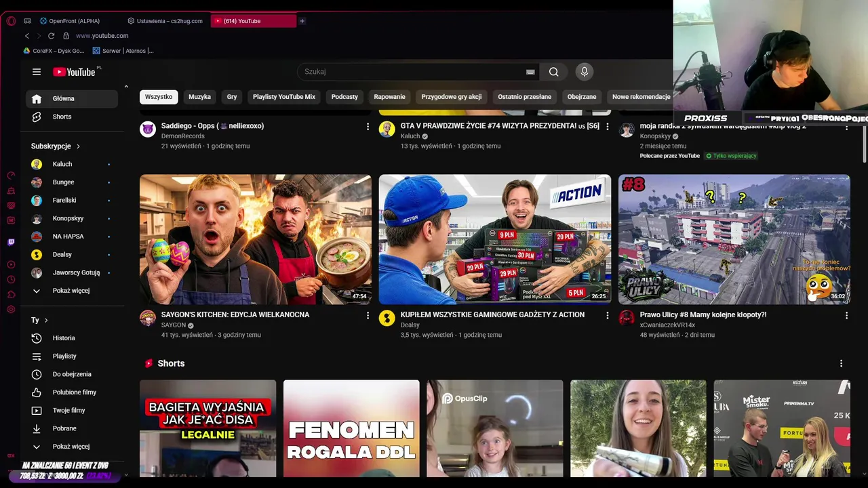The width and height of the screenshot is (868, 488).
Task: Open the M-labelled panel in Opera sidebar
Action: click(11, 220)
